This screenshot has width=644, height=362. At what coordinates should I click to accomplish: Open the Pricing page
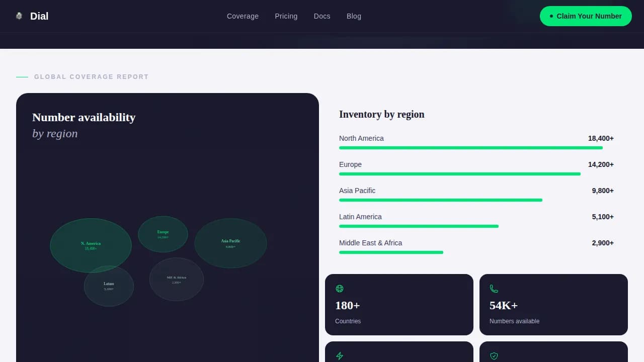286,16
